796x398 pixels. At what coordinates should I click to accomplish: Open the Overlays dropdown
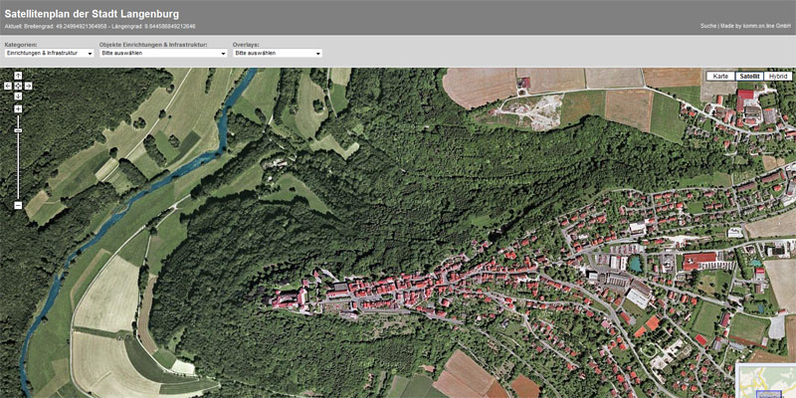coord(278,53)
